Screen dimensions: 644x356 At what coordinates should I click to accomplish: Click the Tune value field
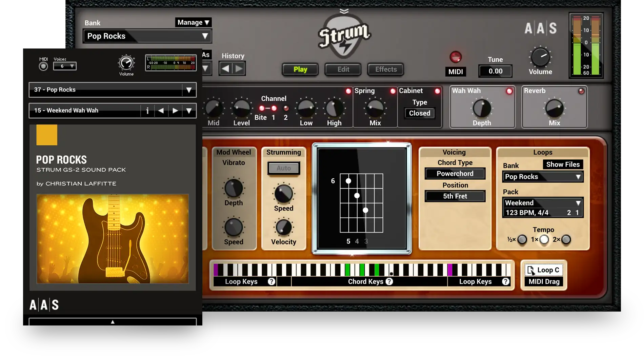495,71
